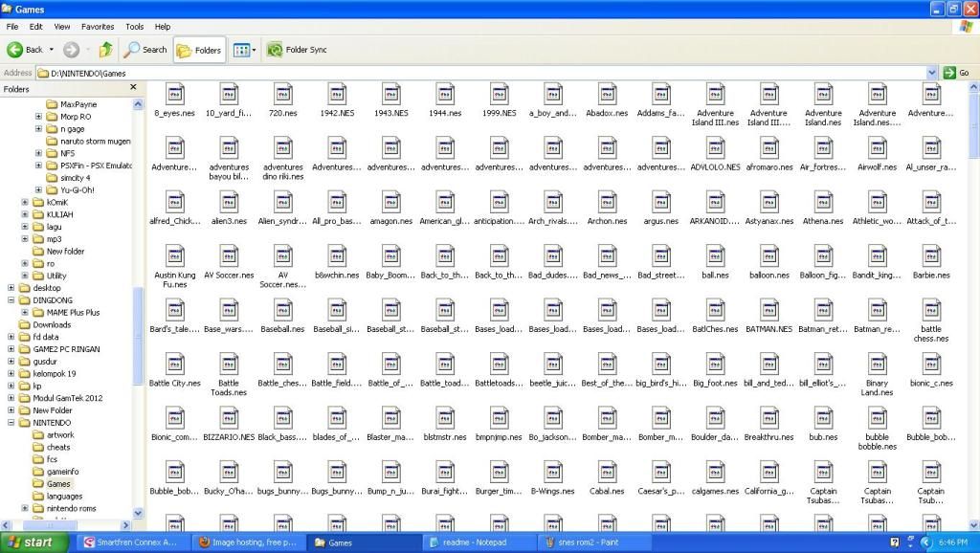
Task: Select the ADVLOLO.NES file icon
Action: (x=716, y=148)
